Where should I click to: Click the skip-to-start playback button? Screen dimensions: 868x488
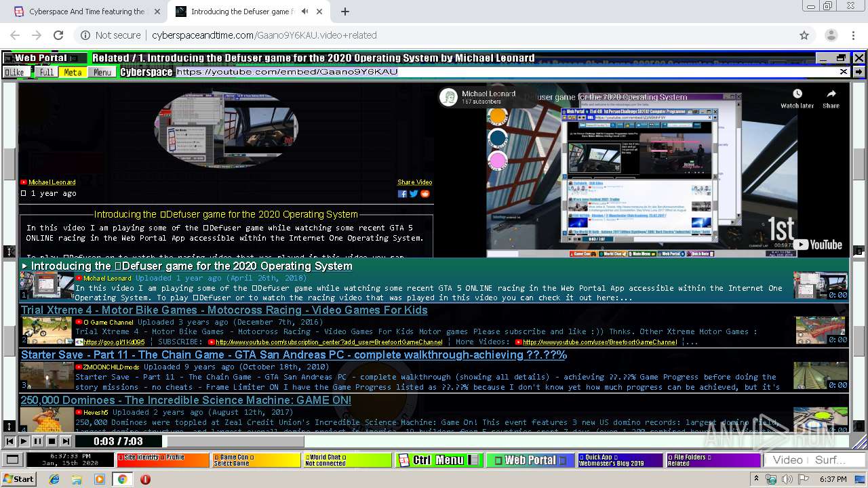coord(10,441)
